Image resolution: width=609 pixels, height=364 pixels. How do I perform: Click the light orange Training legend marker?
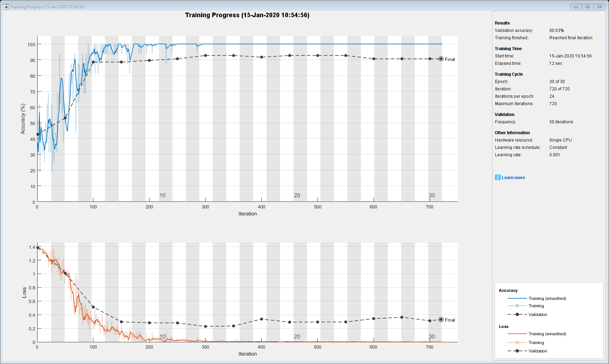pos(517,343)
